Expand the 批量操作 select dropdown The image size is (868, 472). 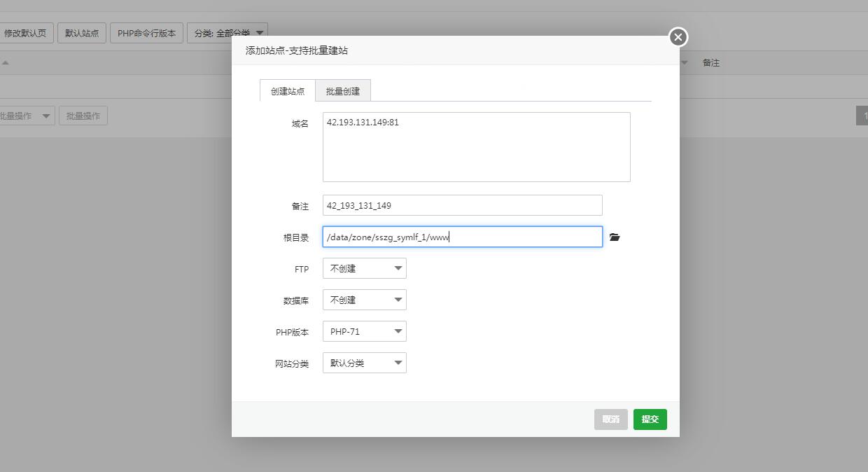click(25, 116)
